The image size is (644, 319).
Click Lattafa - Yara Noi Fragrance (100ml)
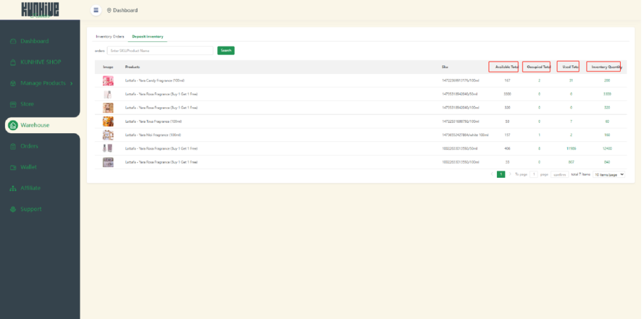tap(153, 135)
